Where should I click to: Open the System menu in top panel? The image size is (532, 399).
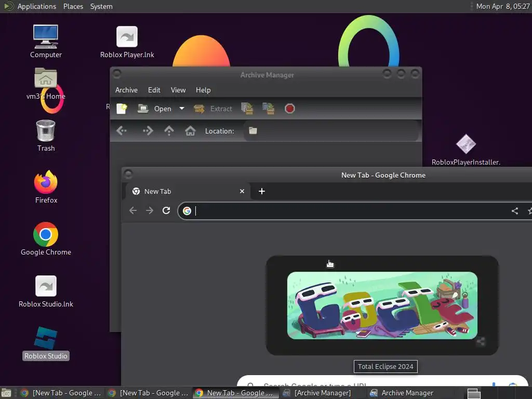click(x=101, y=6)
